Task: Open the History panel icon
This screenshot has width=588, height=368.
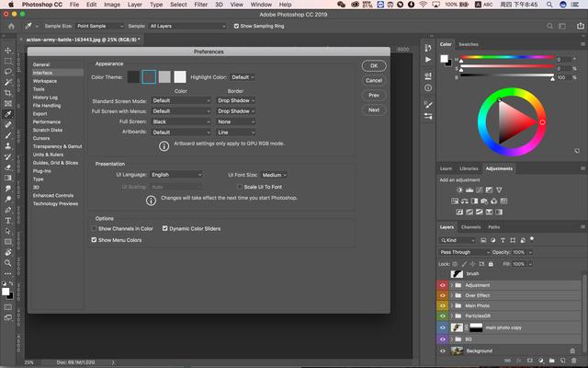Action: point(428,48)
